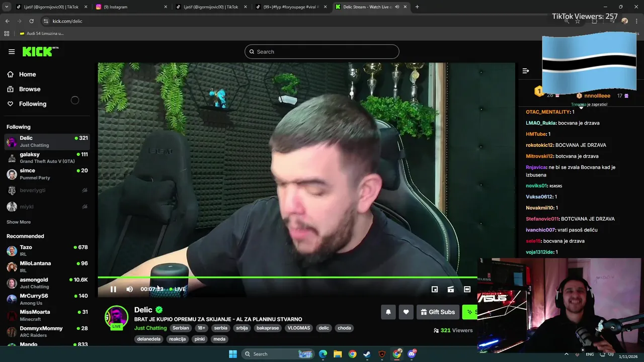The height and width of the screenshot is (362, 644).
Task: Open the Just Chatting category link
Action: [x=150, y=328]
